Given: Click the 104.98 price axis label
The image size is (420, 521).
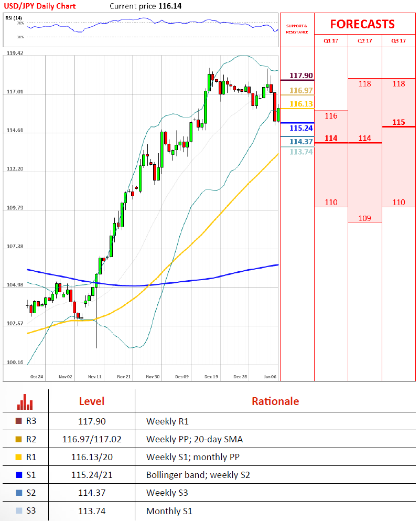Looking at the screenshot, I should [x=15, y=285].
